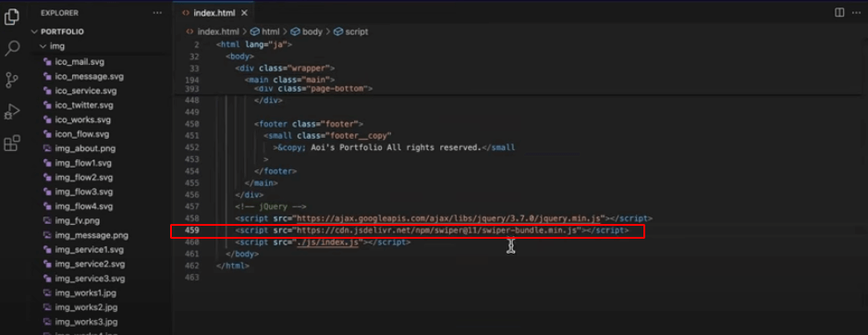This screenshot has height=335, width=868.
Task: Click the EXPLORER panel title
Action: 60,13
